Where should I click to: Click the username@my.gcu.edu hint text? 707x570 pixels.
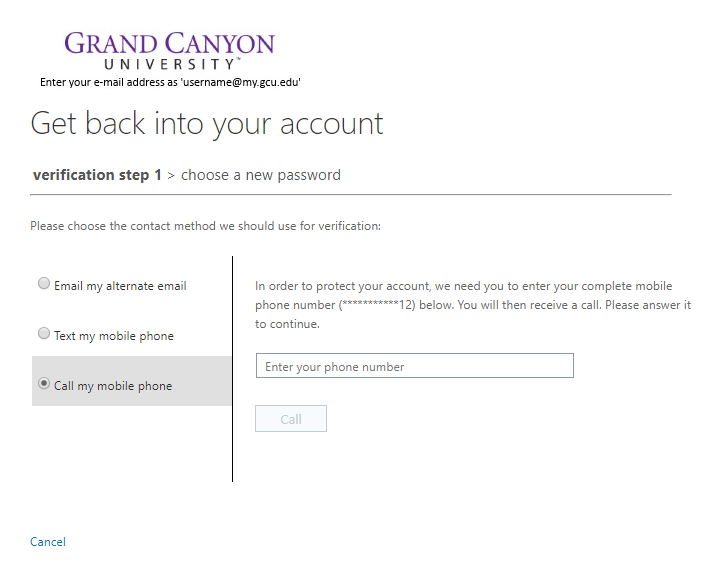(x=241, y=82)
